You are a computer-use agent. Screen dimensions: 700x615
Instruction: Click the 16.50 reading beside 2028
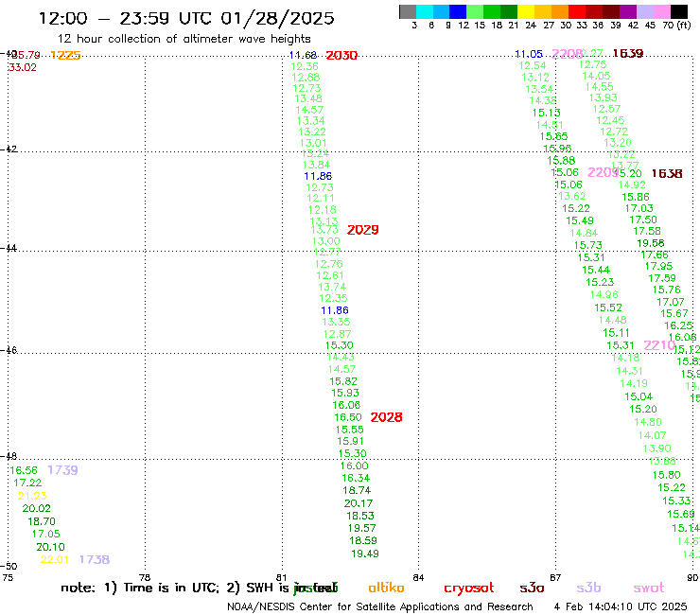[348, 417]
